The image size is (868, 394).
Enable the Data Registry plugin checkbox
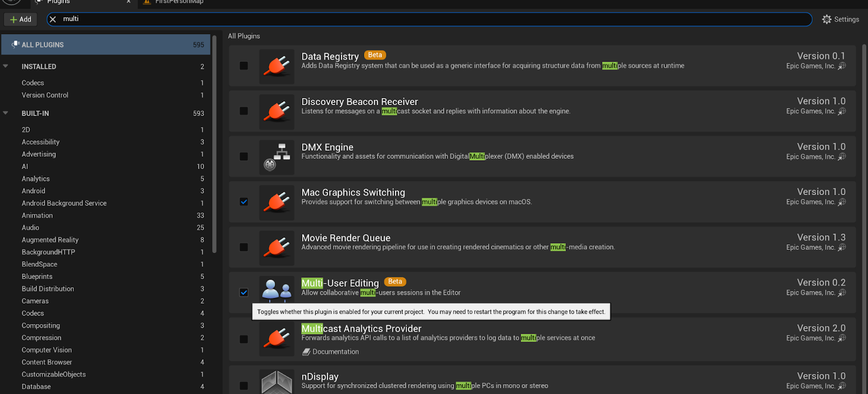click(x=244, y=66)
